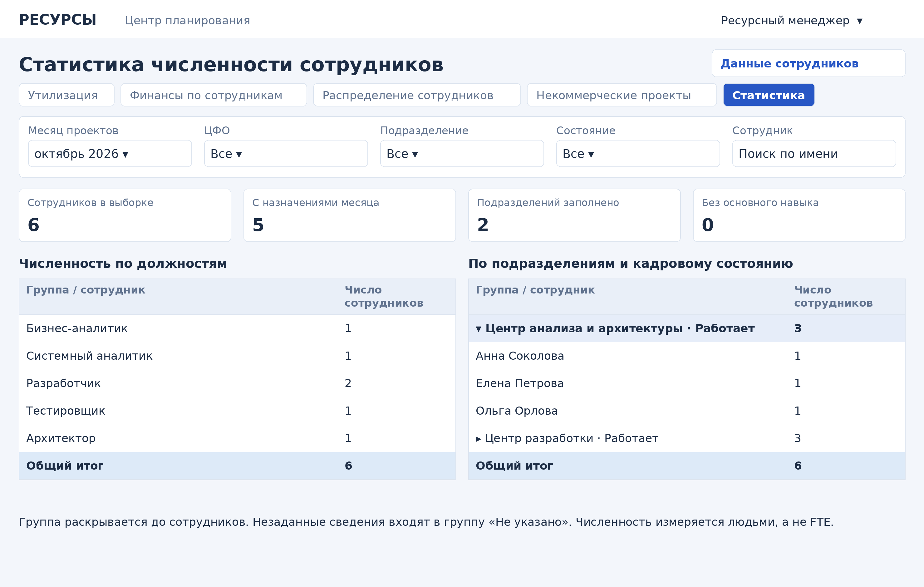924x587 pixels.
Task: Click the РЕСУРСЫ logo
Action: click(x=57, y=20)
